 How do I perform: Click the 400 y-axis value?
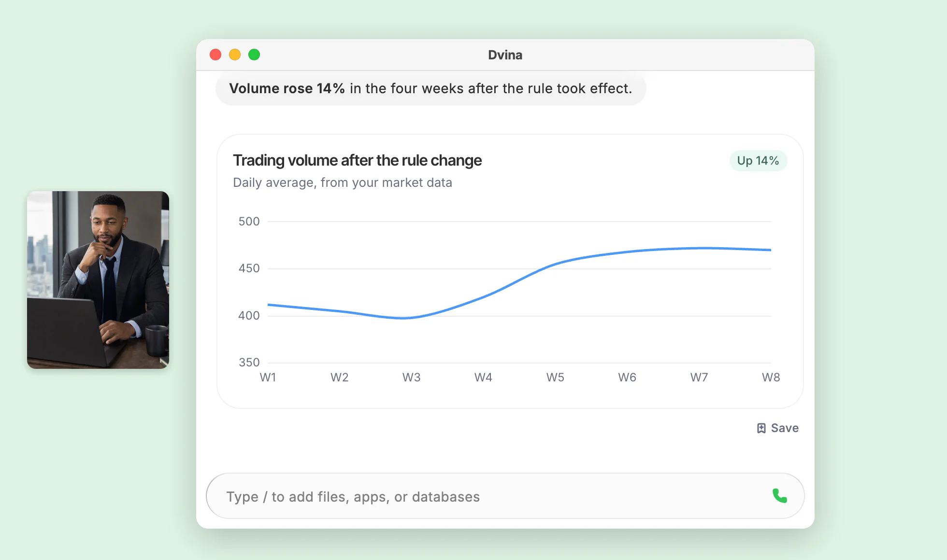pos(249,316)
